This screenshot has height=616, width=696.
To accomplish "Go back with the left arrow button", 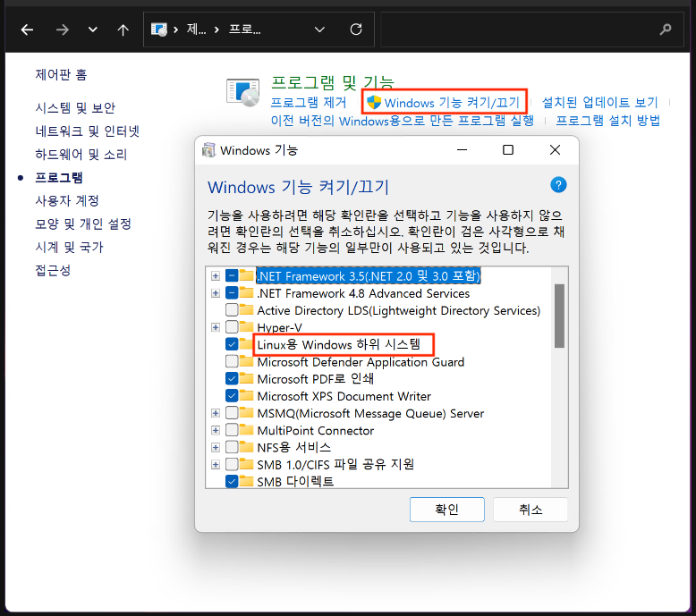I will [28, 30].
